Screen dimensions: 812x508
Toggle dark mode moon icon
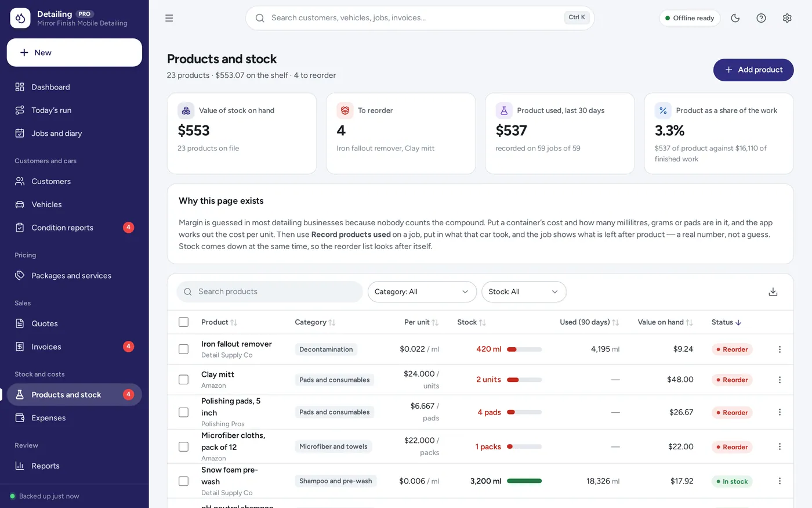(735, 18)
